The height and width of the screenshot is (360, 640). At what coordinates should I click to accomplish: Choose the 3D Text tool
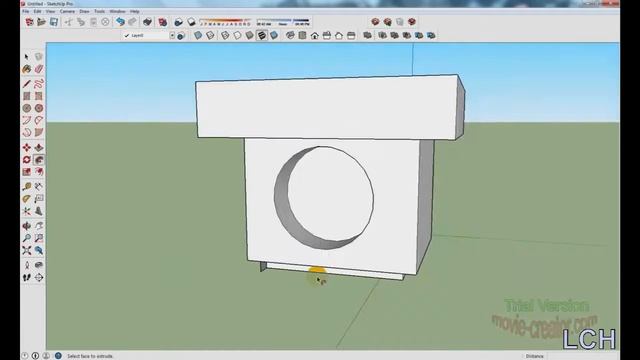pyautogui.click(x=39, y=211)
